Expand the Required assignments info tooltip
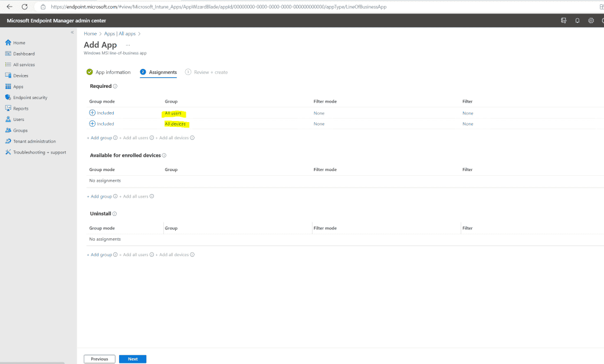The height and width of the screenshot is (364, 604). point(116,86)
